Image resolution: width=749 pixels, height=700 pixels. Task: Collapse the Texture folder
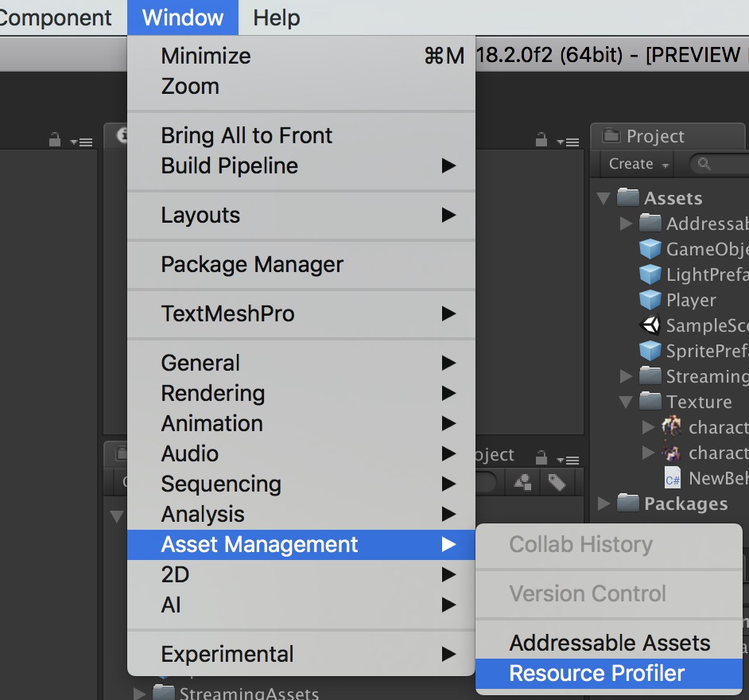click(x=626, y=402)
